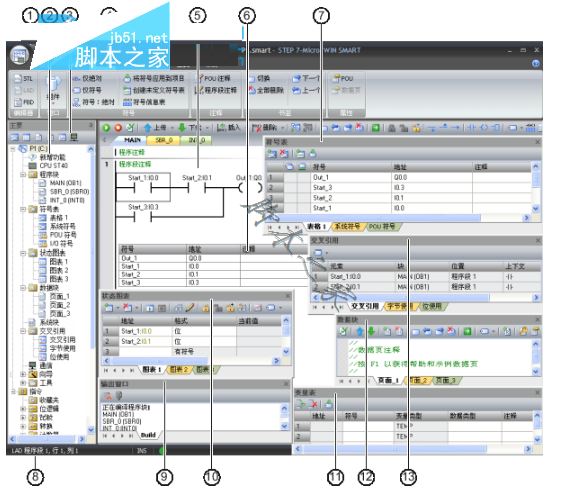The width and height of the screenshot is (581, 491).
Task: Select the MAIN editor tab
Action: (x=132, y=140)
